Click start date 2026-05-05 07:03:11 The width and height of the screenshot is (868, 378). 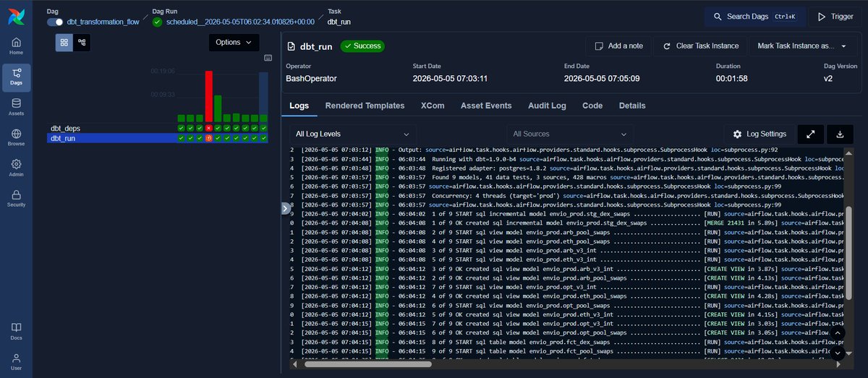click(x=449, y=78)
